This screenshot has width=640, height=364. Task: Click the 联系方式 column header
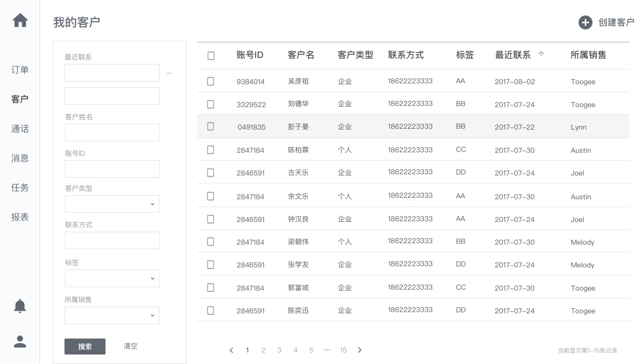[406, 55]
